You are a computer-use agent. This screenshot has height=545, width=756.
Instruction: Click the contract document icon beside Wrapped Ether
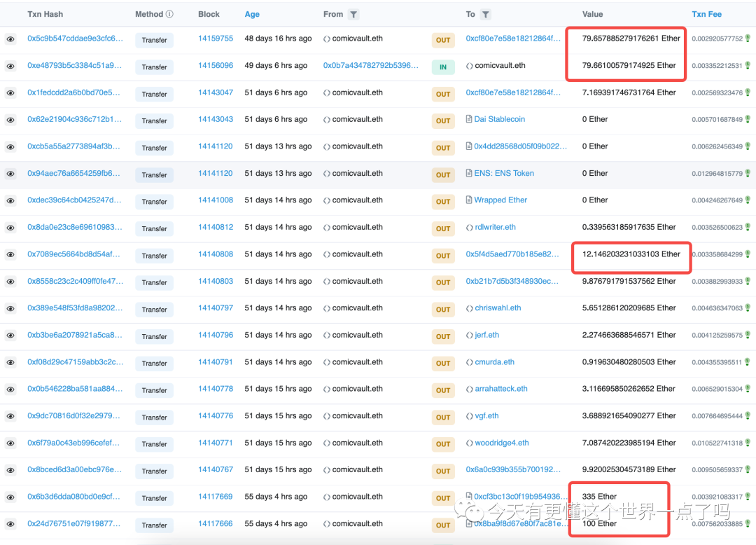[469, 200]
